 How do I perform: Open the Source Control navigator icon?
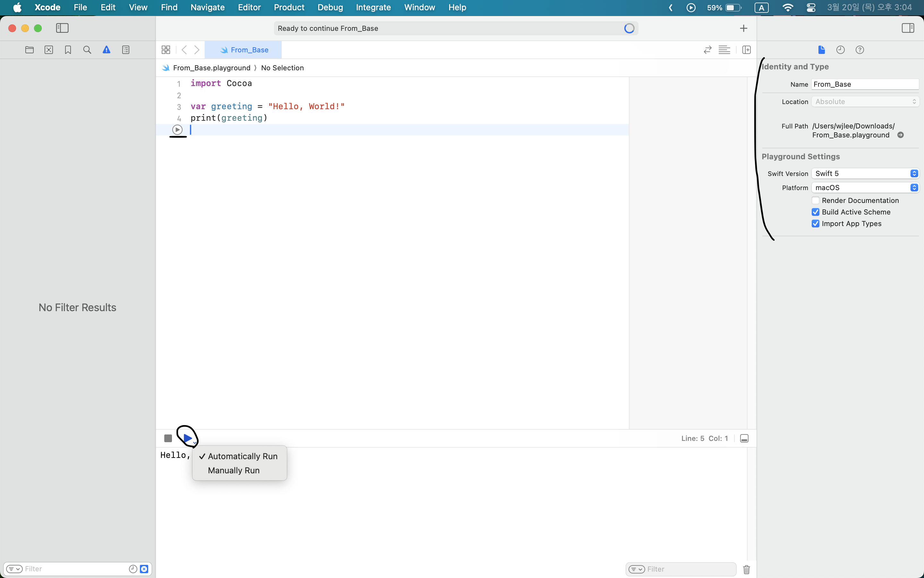49,50
